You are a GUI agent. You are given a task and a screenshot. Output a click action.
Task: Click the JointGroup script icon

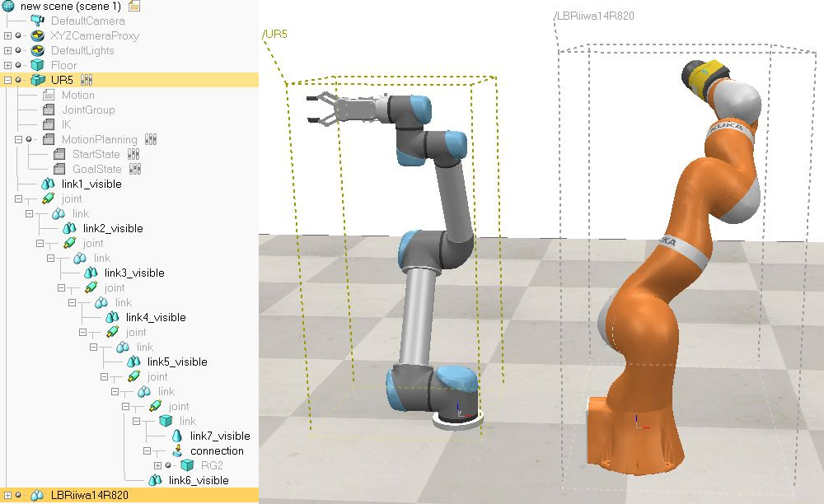coord(49,110)
